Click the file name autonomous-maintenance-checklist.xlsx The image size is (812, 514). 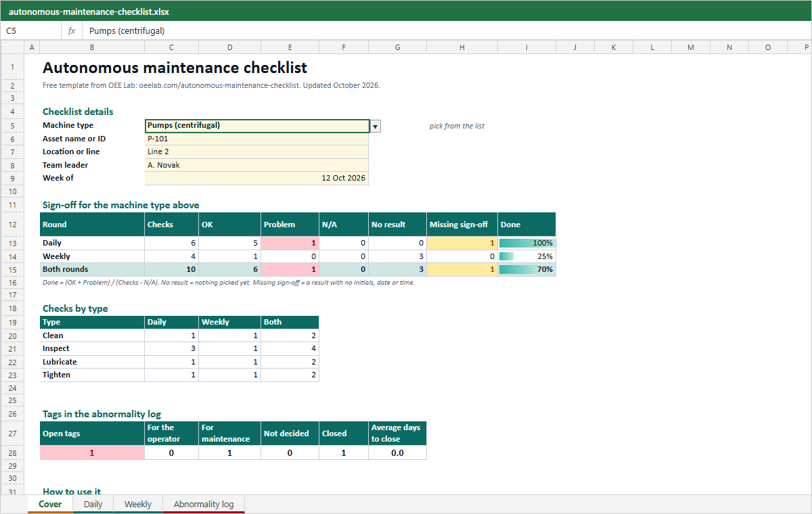[x=89, y=11]
